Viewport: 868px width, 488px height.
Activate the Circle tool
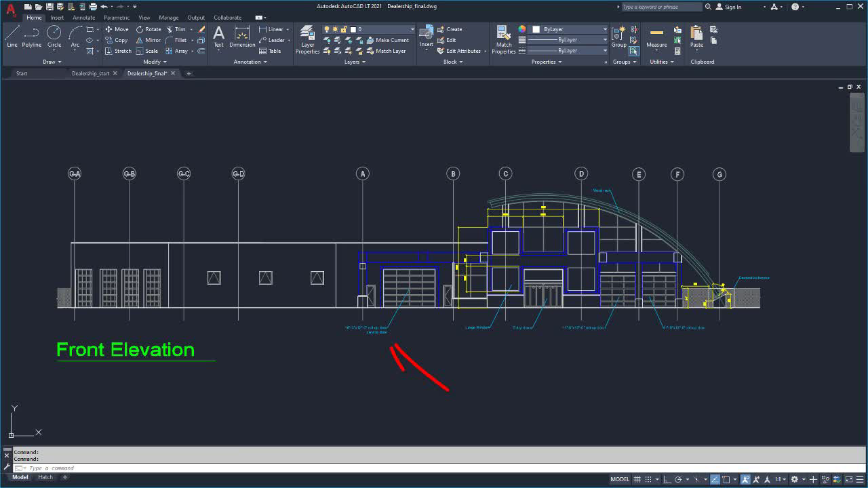point(54,34)
